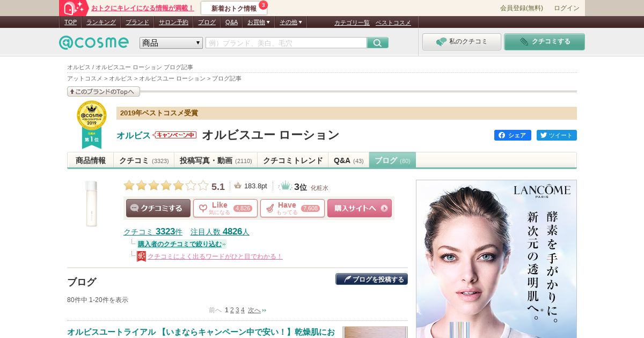This screenshot has height=338, width=644.
Task: Click the brown クチコミする product button
Action: pos(158,208)
